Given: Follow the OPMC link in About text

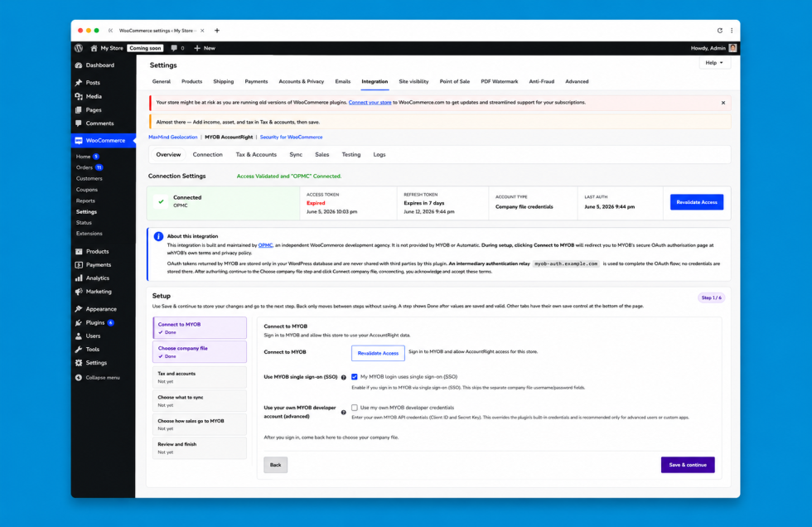Looking at the screenshot, I should coord(266,245).
